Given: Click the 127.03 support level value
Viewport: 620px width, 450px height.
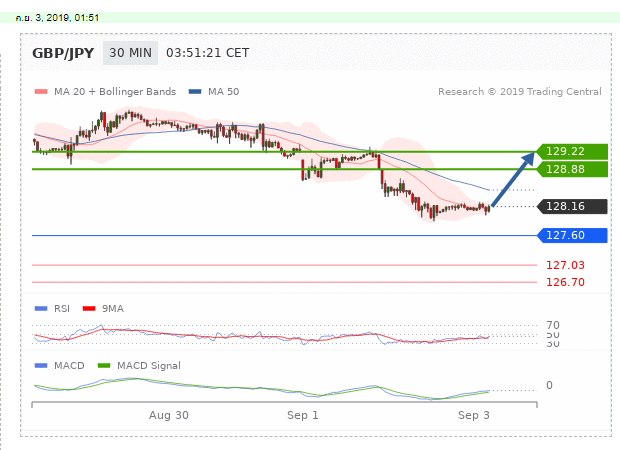Looking at the screenshot, I should point(565,265).
